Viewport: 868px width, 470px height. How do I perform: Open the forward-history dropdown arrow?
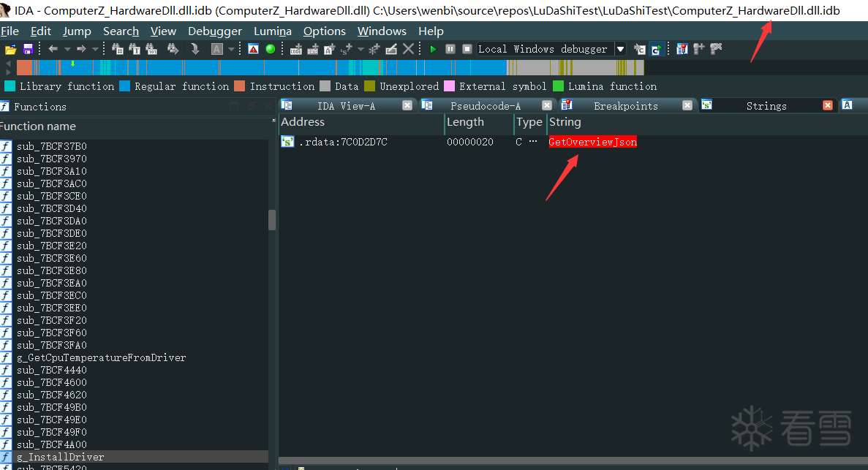click(x=95, y=49)
